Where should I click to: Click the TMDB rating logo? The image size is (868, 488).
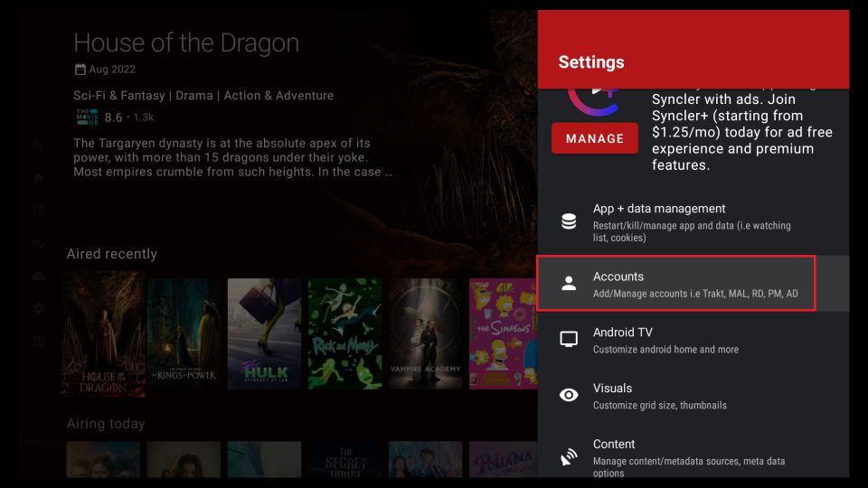click(87, 117)
